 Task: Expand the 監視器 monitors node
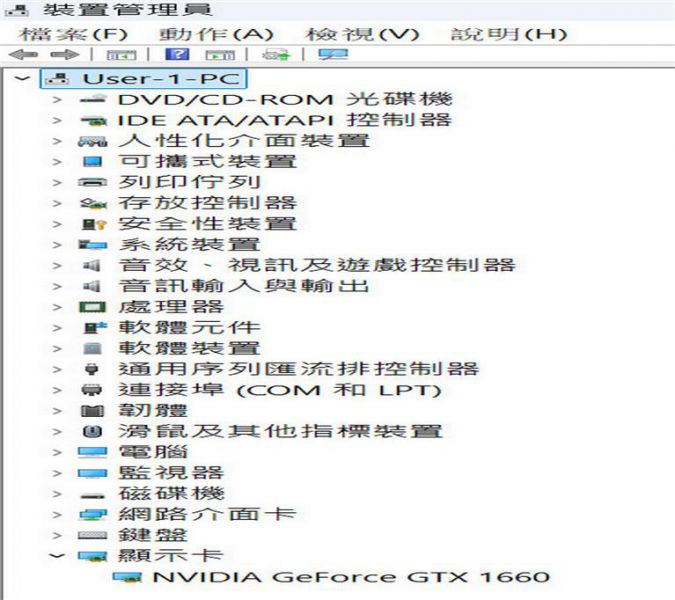(58, 472)
